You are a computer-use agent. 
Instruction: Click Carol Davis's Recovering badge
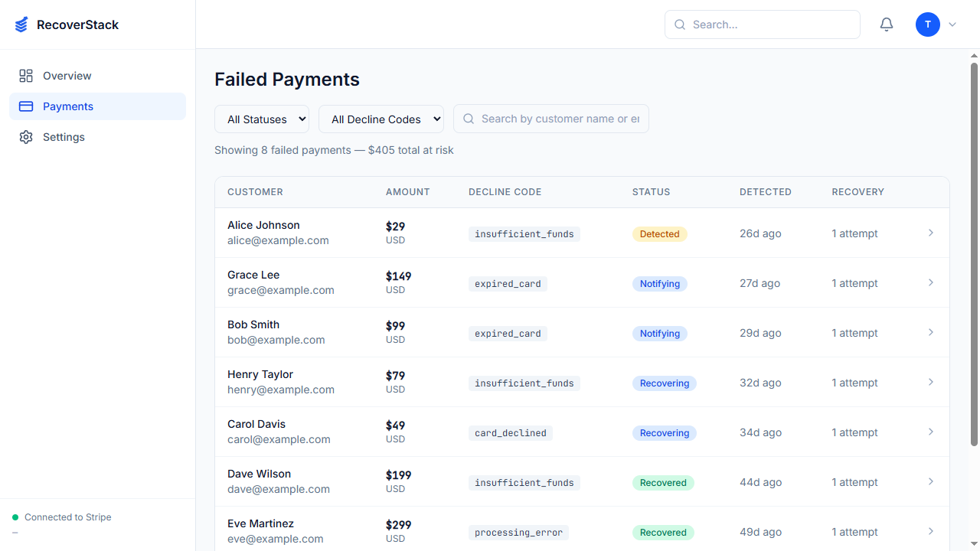tap(665, 433)
